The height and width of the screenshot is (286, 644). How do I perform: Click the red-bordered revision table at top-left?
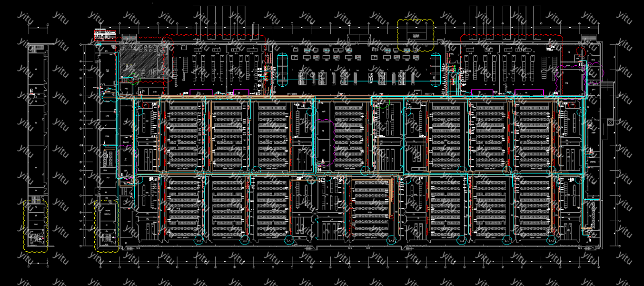[105, 34]
